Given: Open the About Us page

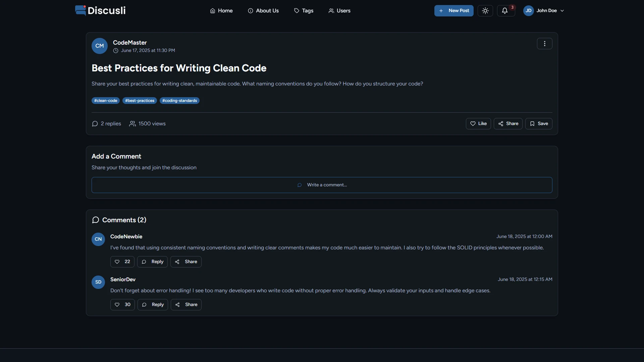Looking at the screenshot, I should (x=263, y=11).
